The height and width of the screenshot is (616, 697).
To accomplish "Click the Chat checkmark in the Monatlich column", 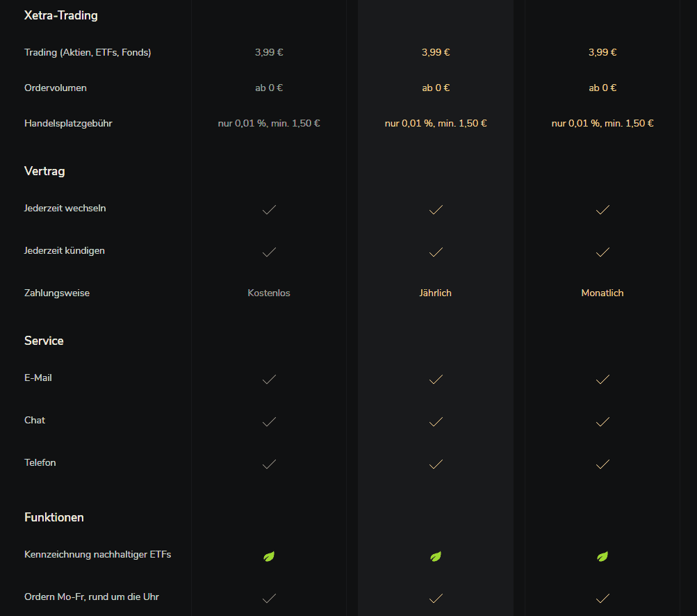I will 602,421.
